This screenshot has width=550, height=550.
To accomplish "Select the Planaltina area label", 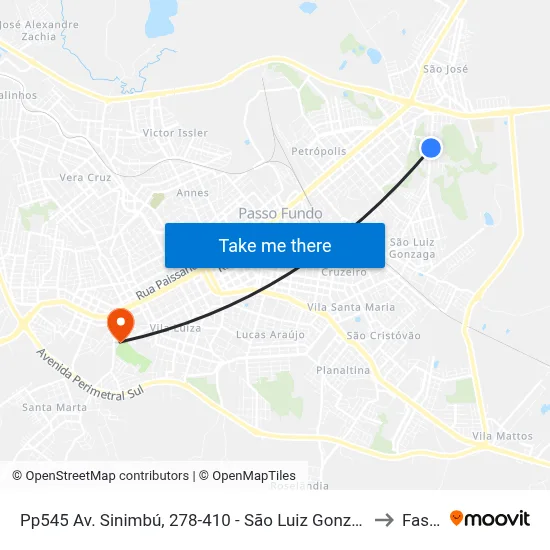I will [x=343, y=370].
